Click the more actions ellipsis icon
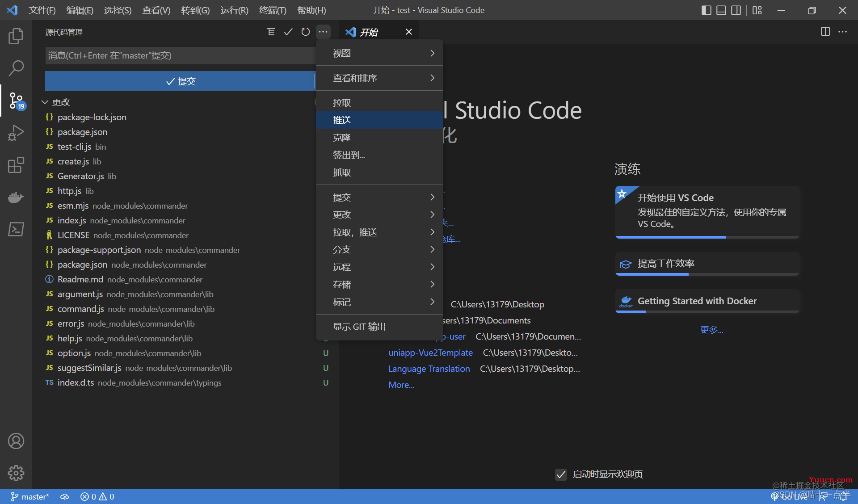The height and width of the screenshot is (504, 858). click(324, 32)
